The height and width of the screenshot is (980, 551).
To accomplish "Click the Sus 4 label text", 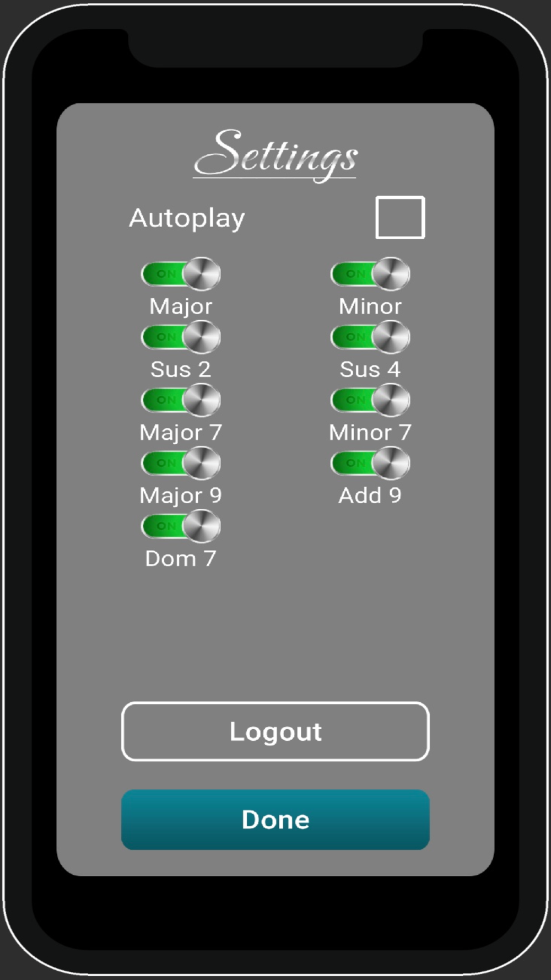I will [x=370, y=369].
